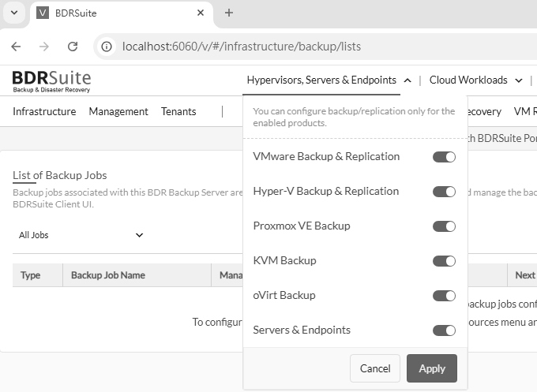Open a new browser tab
This screenshot has width=537, height=392.
pos(229,13)
